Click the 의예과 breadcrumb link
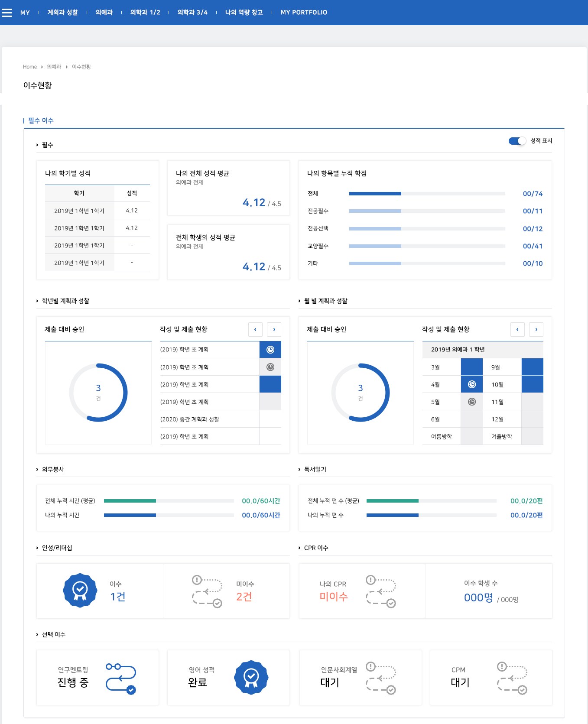588x724 pixels. (x=54, y=67)
